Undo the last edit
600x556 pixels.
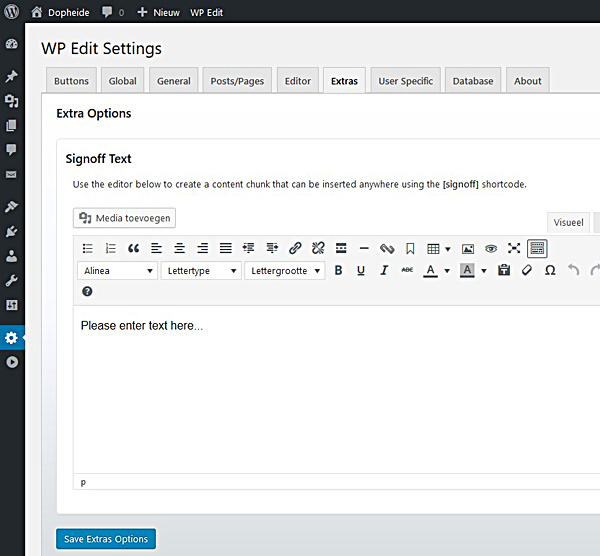pos(573,271)
